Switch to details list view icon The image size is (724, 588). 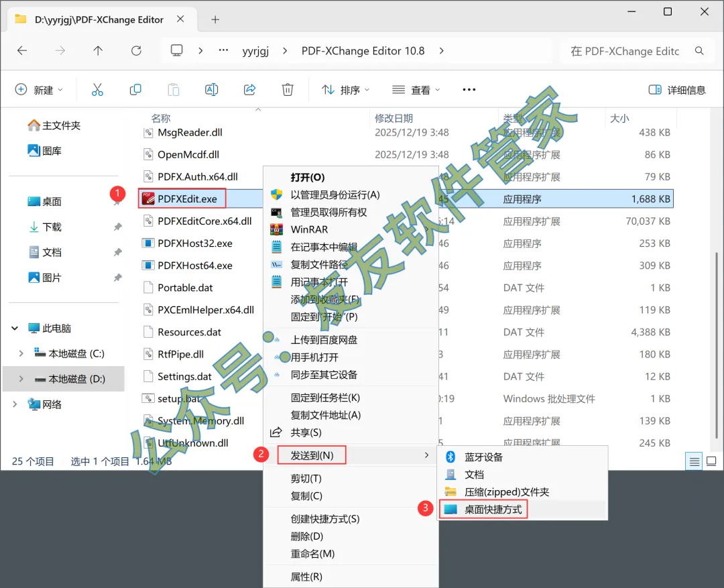coord(695,461)
